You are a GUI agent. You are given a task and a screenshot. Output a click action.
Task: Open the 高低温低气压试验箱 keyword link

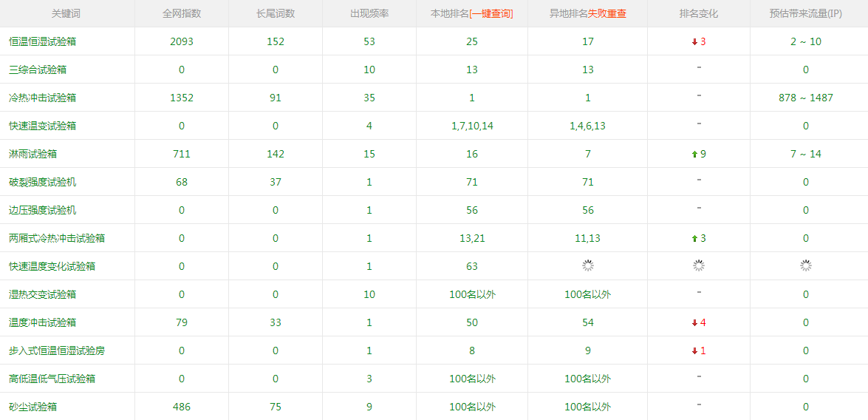click(x=52, y=379)
